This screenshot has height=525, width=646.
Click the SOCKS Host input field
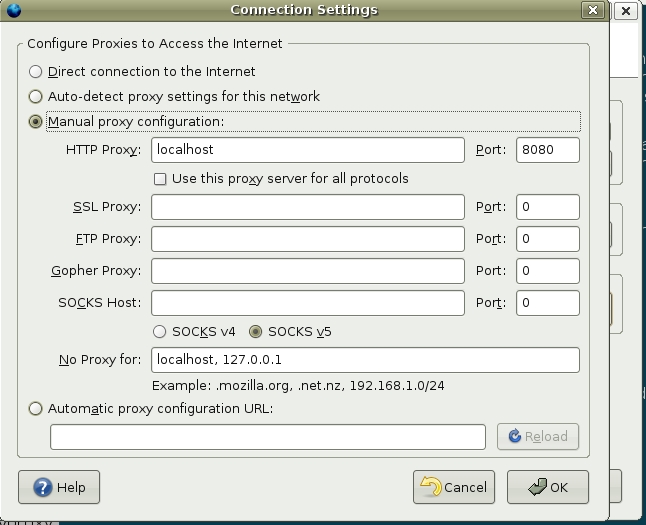click(x=308, y=303)
